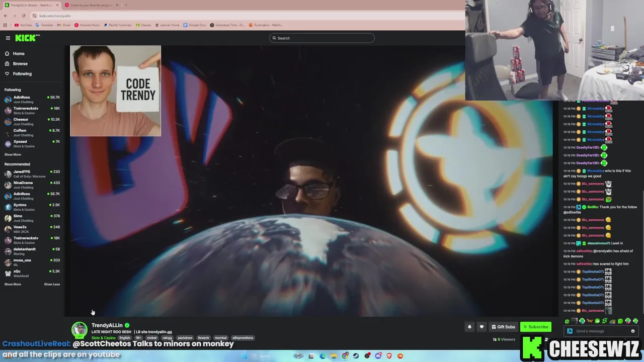Click the Chrome icon in the taskbar
The width and height of the screenshot is (644, 362).
pos(345,356)
